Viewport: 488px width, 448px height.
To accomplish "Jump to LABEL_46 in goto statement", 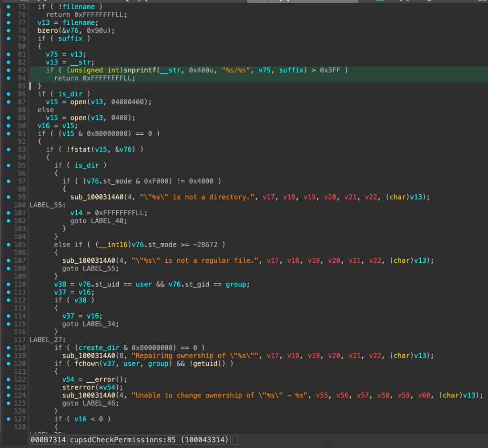I will tap(99, 403).
